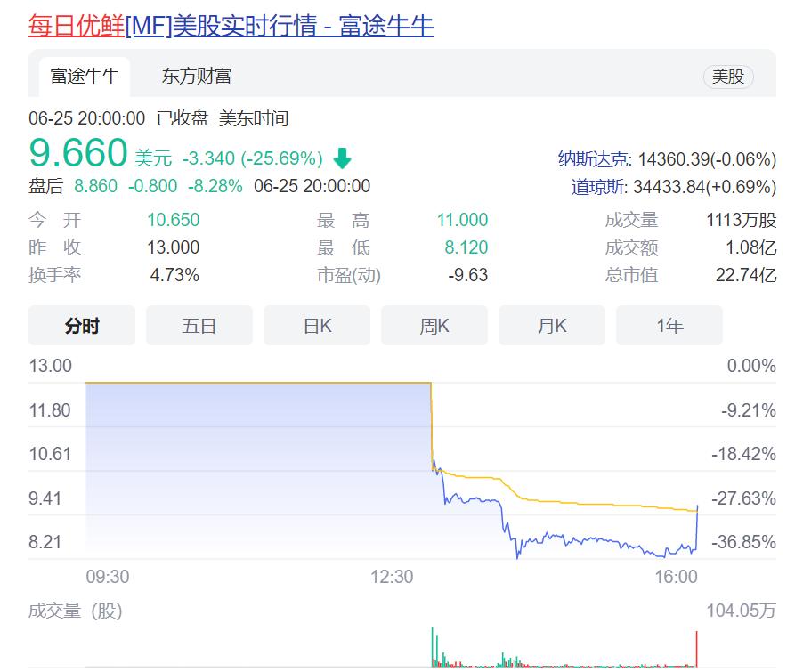The width and height of the screenshot is (795, 672).
Task: Click the 市盈(动) value -9.63
Action: coord(468,275)
